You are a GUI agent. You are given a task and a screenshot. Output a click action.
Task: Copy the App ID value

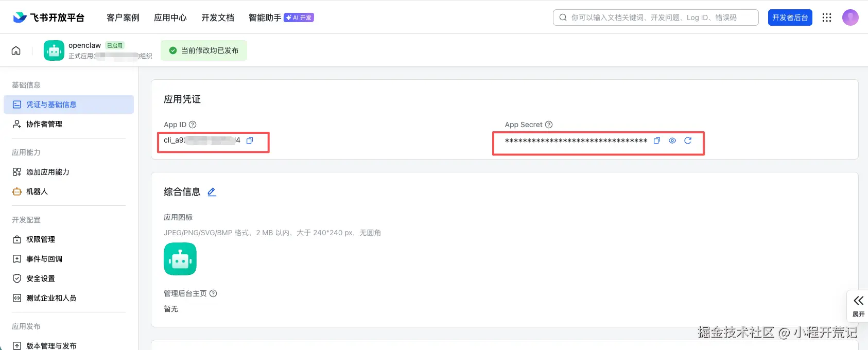tap(250, 141)
